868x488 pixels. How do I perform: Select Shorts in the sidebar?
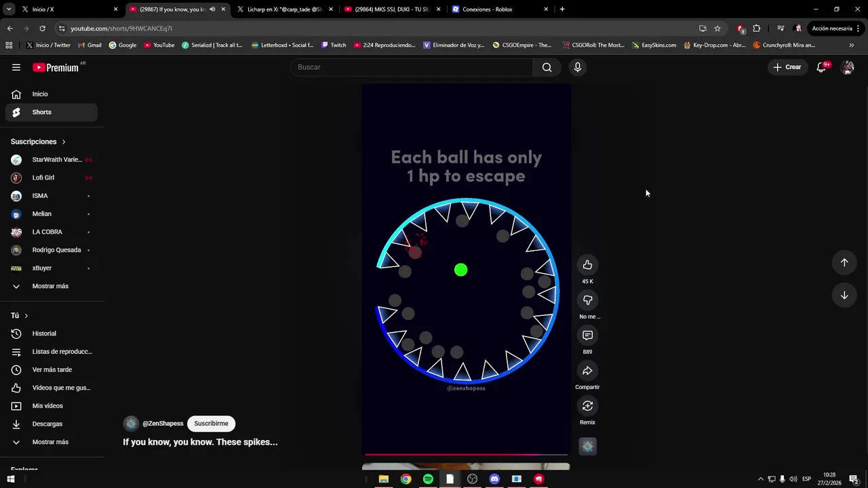[52, 112]
